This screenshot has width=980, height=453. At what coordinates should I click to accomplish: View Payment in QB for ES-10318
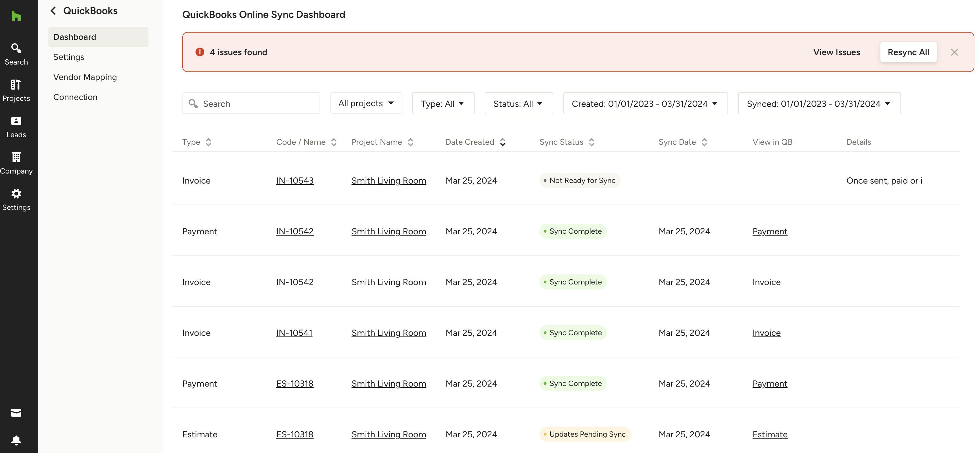(x=769, y=384)
